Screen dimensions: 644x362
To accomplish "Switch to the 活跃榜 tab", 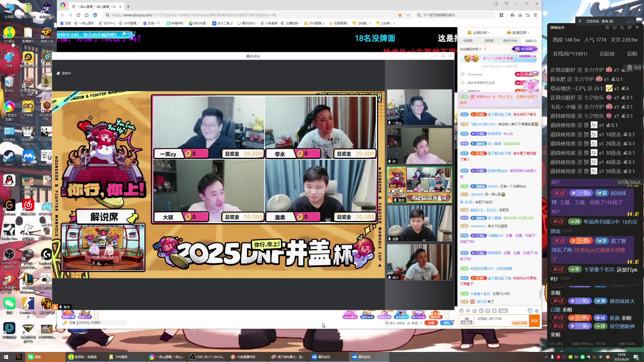I will pyautogui.click(x=489, y=41).
